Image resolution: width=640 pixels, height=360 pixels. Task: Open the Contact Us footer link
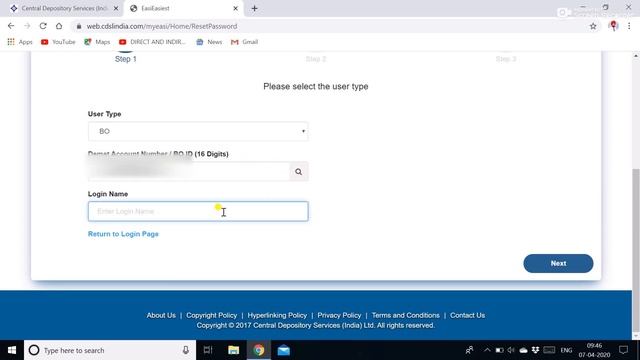[467, 315]
